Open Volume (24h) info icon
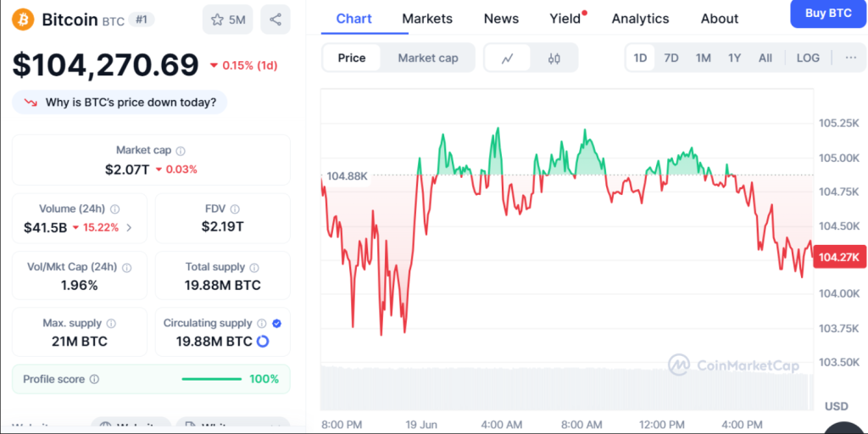Screen dimensions: 868x434 [114, 209]
